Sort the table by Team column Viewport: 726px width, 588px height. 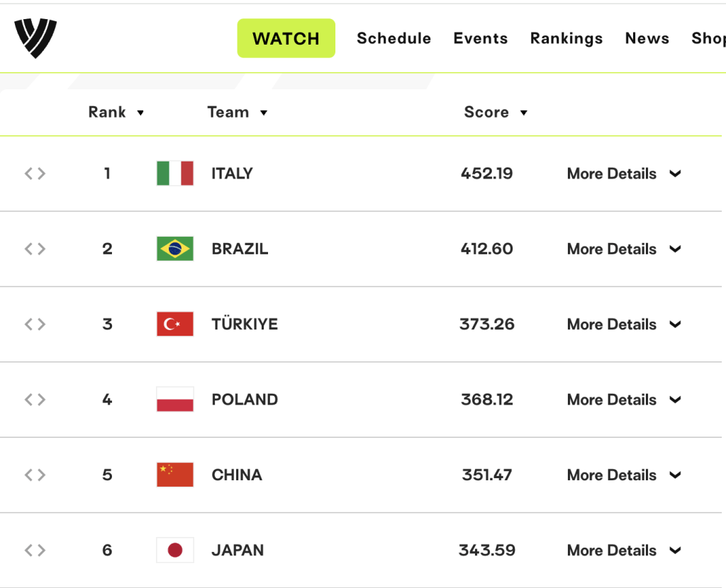coord(237,112)
